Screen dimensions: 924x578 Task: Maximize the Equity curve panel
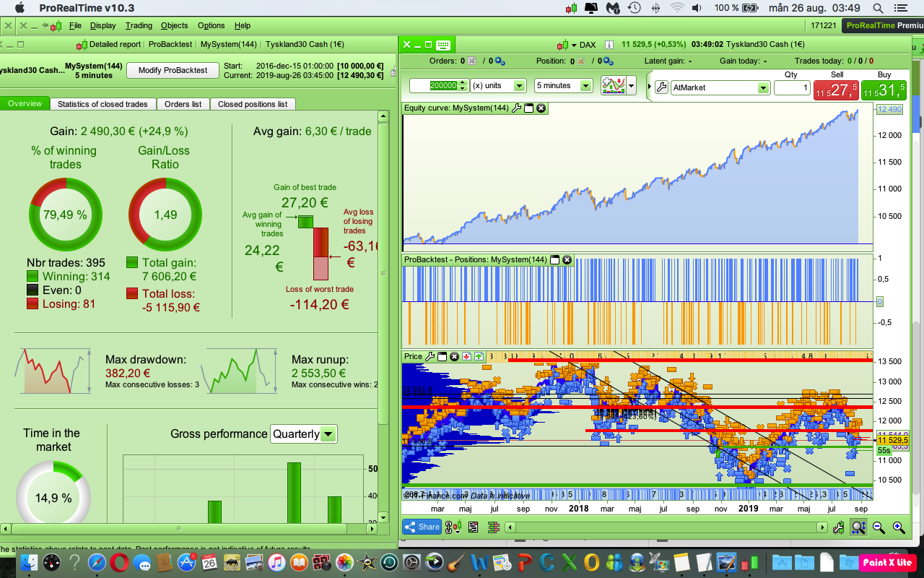tap(528, 108)
